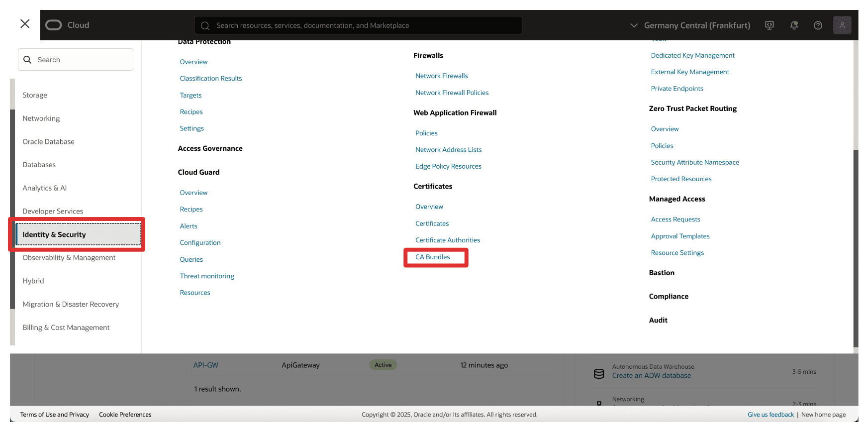Image resolution: width=868 pixels, height=432 pixels.
Task: Select Analytics & AI in the navigation menu
Action: 45,188
